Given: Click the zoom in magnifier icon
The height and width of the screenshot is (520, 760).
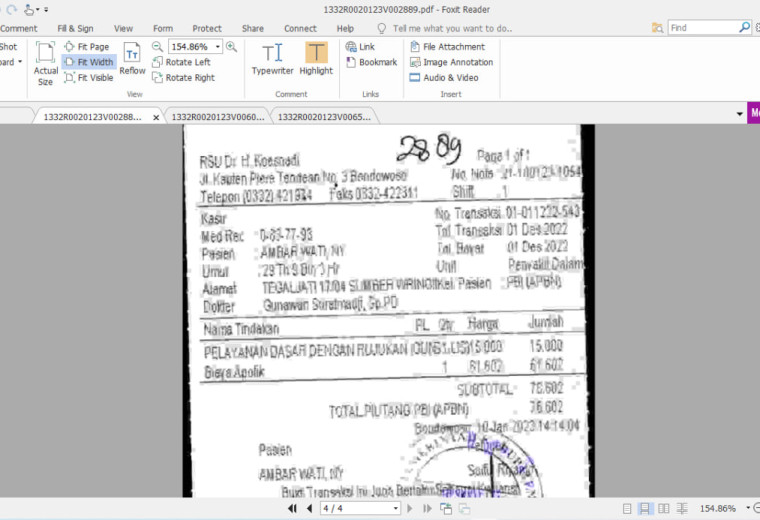Looking at the screenshot, I should coord(232,47).
